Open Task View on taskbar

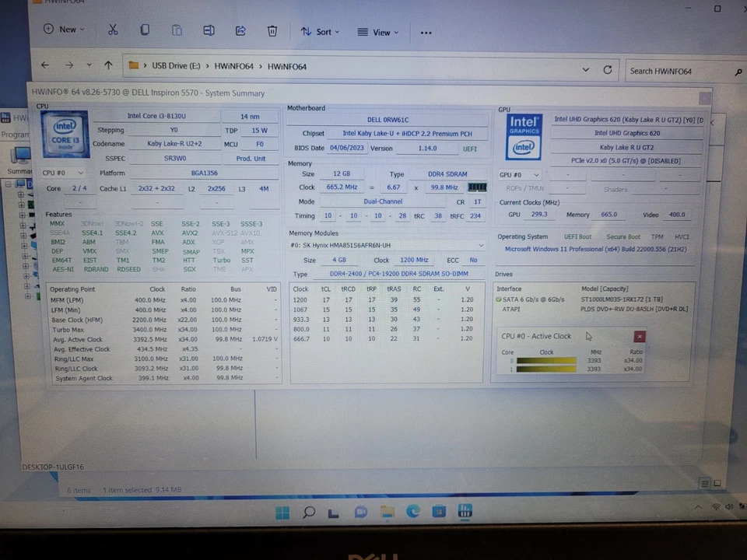pyautogui.click(x=334, y=513)
